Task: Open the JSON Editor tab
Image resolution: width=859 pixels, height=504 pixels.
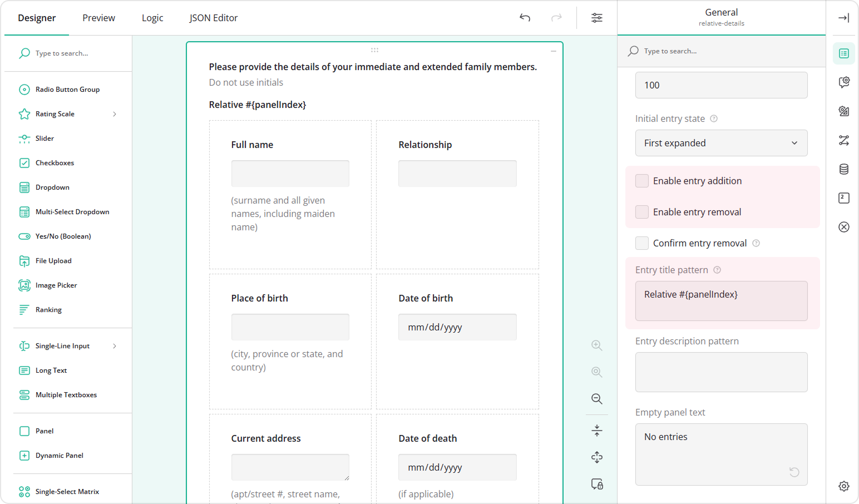Action: (213, 18)
